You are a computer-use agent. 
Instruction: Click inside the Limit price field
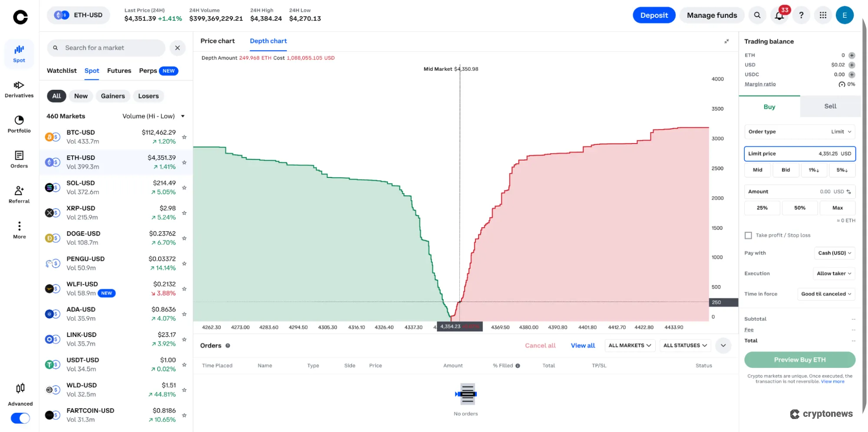coord(800,154)
